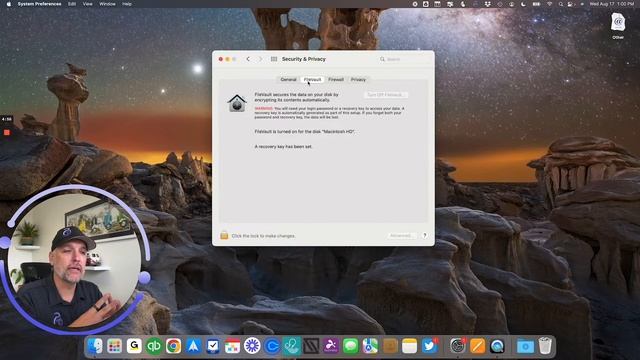Open Messages app in dock
640x360 pixels.
[x=351, y=346]
